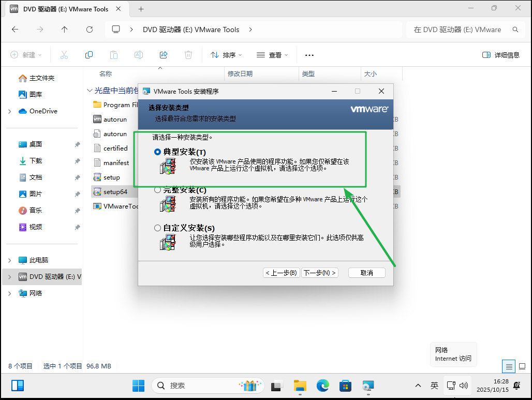The height and width of the screenshot is (400, 532).
Task: Switch to large thumbnails view icon
Action: click(x=522, y=366)
